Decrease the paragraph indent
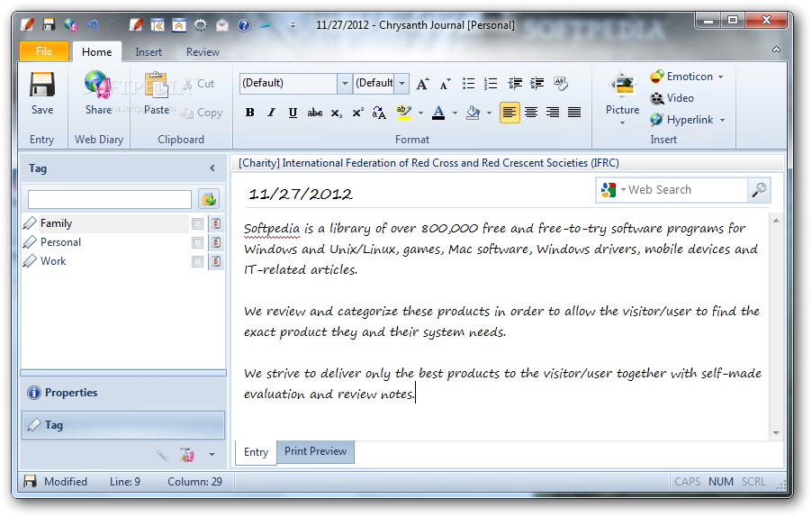Viewport: 812px width, 517px height. click(x=515, y=84)
